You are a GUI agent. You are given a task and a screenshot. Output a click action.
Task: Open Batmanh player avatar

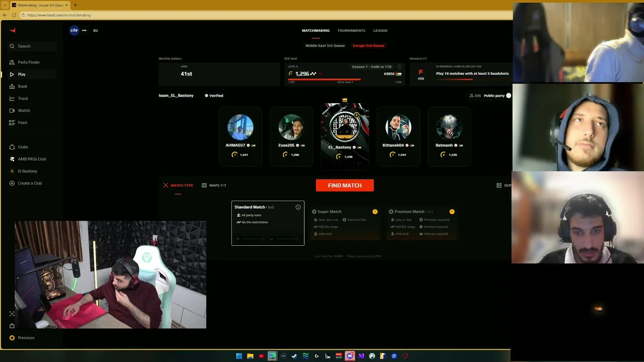(449, 127)
